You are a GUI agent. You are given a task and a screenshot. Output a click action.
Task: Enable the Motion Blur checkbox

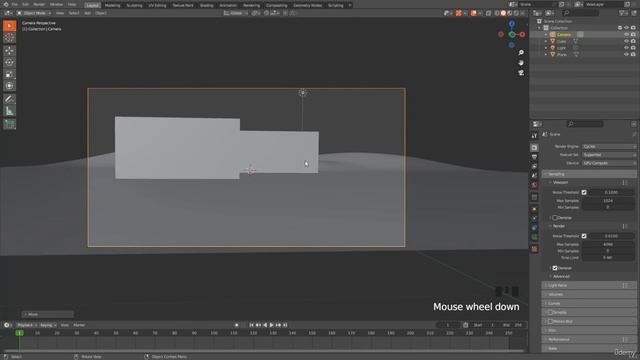[x=550, y=321]
